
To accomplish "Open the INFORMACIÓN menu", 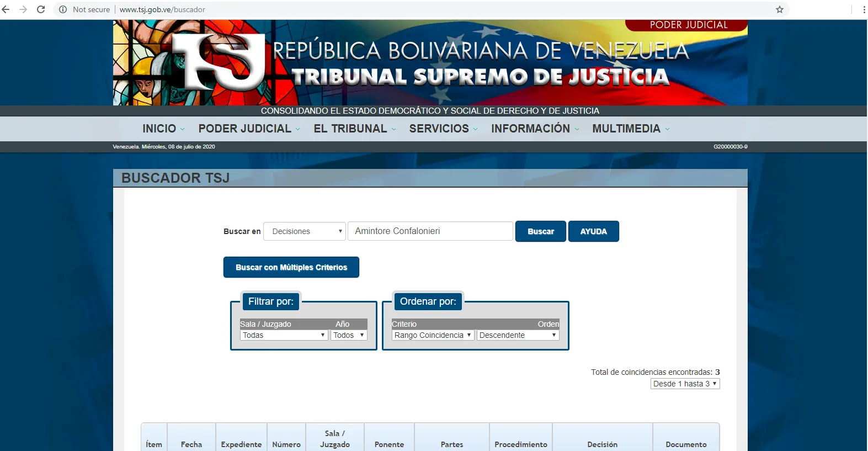I will point(530,129).
